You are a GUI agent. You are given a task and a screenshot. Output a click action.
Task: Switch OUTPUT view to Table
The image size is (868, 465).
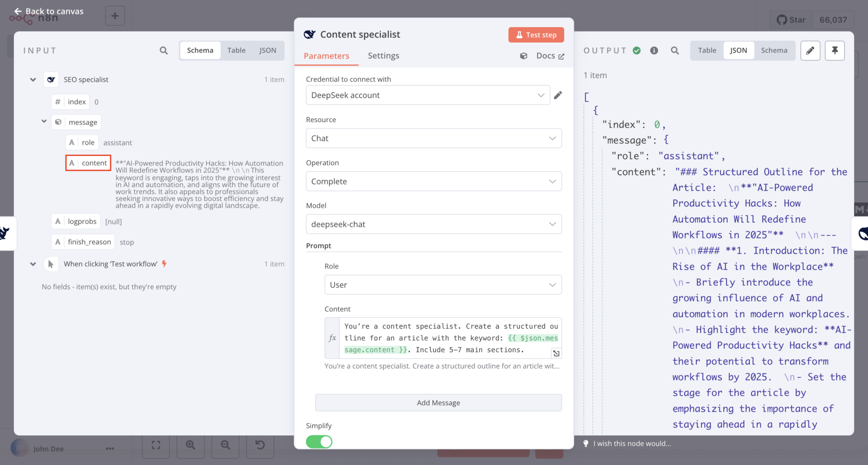click(706, 50)
